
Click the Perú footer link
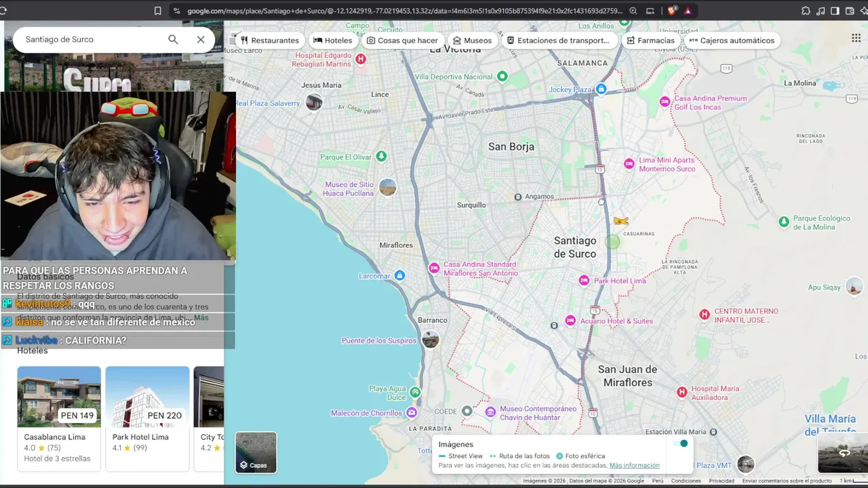click(658, 481)
